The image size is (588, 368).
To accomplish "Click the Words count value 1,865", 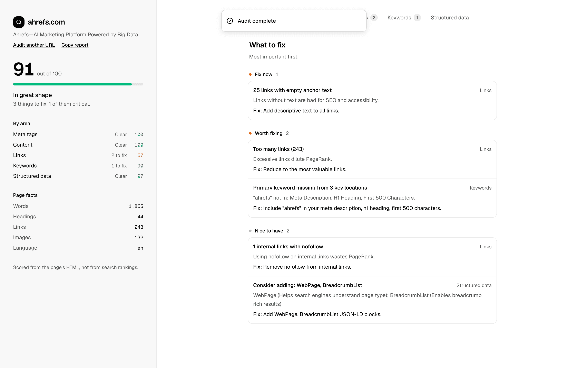I will (x=136, y=206).
